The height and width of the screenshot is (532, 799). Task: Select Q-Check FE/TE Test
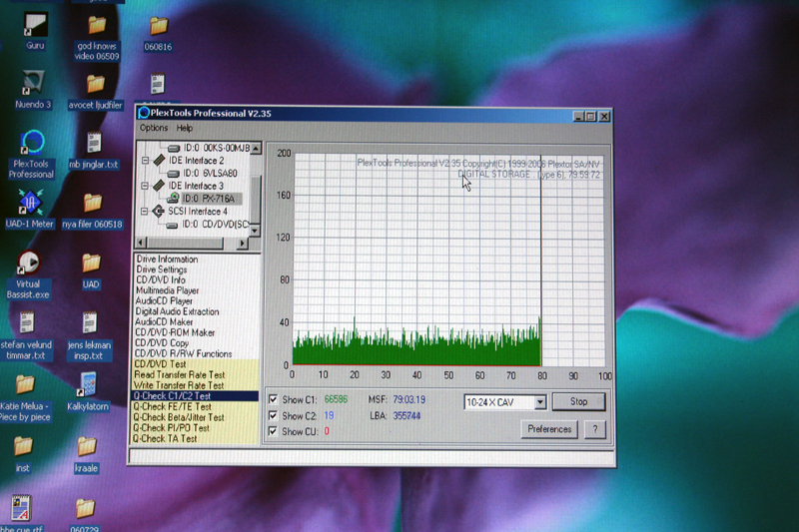172,407
